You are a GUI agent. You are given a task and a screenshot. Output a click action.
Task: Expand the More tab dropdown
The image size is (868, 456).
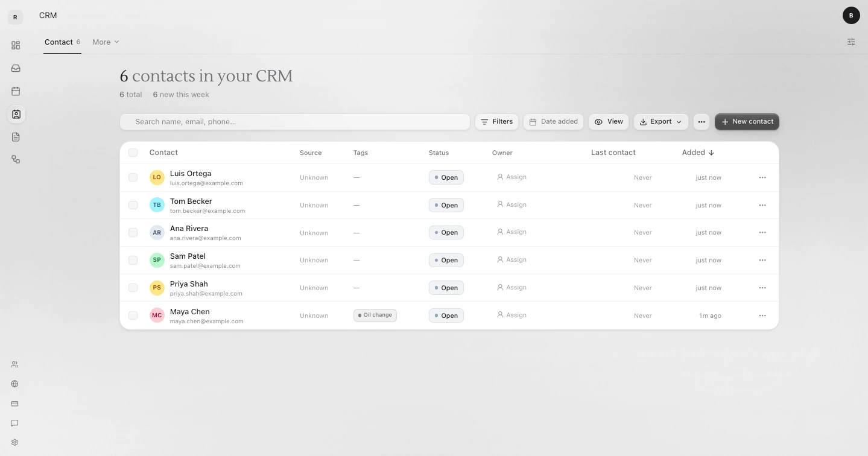click(x=106, y=42)
